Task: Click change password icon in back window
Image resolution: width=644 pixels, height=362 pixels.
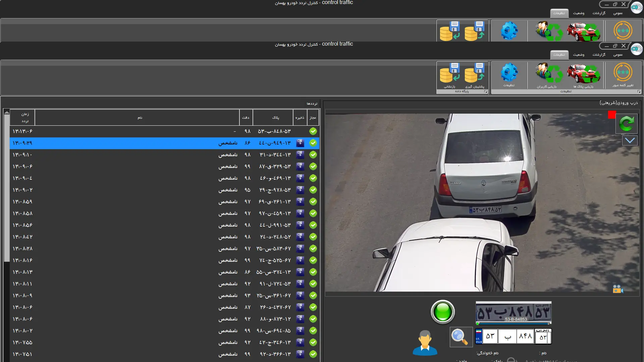Action: 623,31
